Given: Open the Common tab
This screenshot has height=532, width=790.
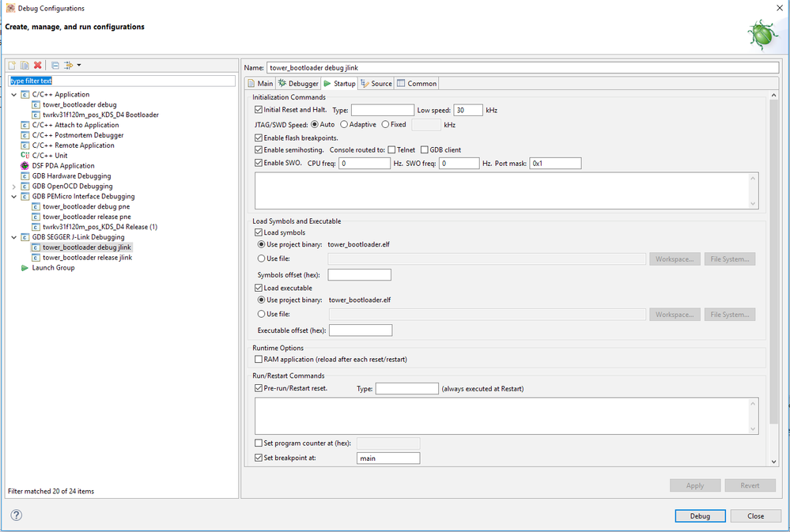Looking at the screenshot, I should click(x=417, y=84).
